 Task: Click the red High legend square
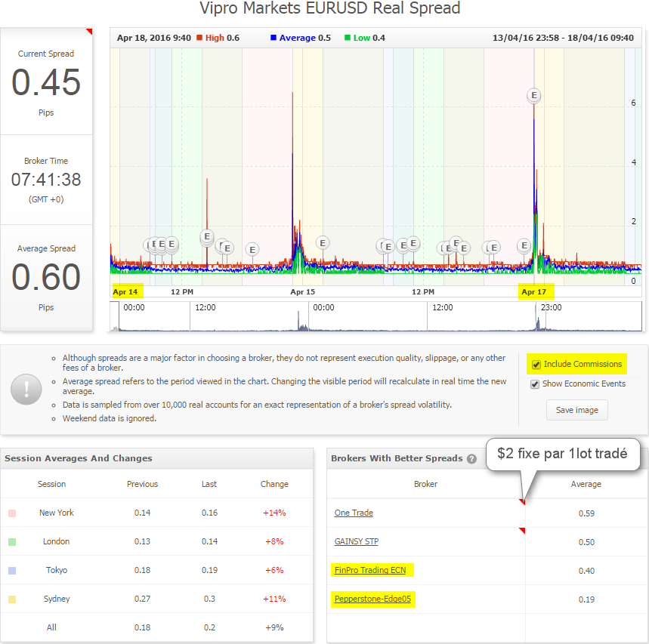(x=199, y=38)
